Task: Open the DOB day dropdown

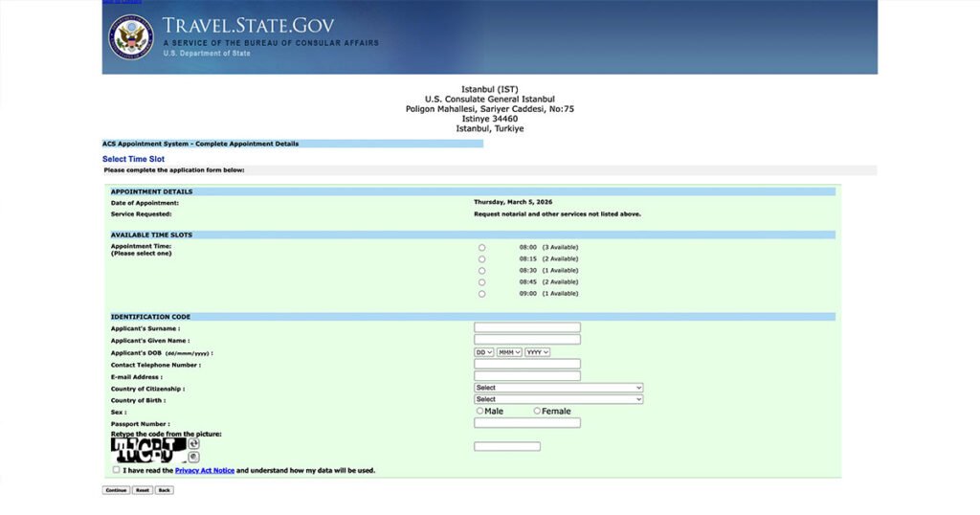Action: coord(483,352)
